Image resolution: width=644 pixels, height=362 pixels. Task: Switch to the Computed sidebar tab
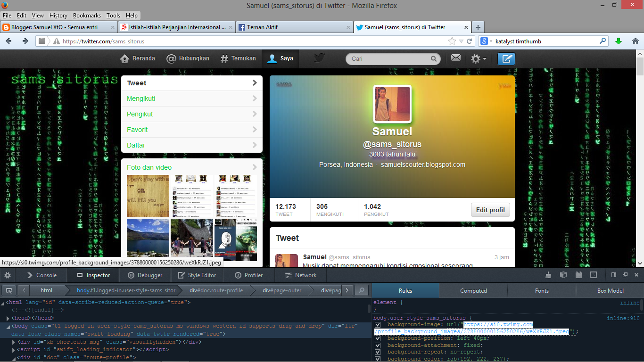[x=473, y=290]
